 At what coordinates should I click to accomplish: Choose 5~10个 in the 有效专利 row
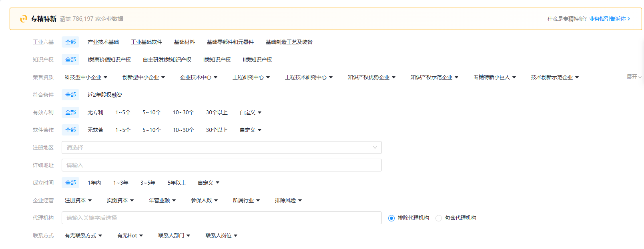click(152, 112)
